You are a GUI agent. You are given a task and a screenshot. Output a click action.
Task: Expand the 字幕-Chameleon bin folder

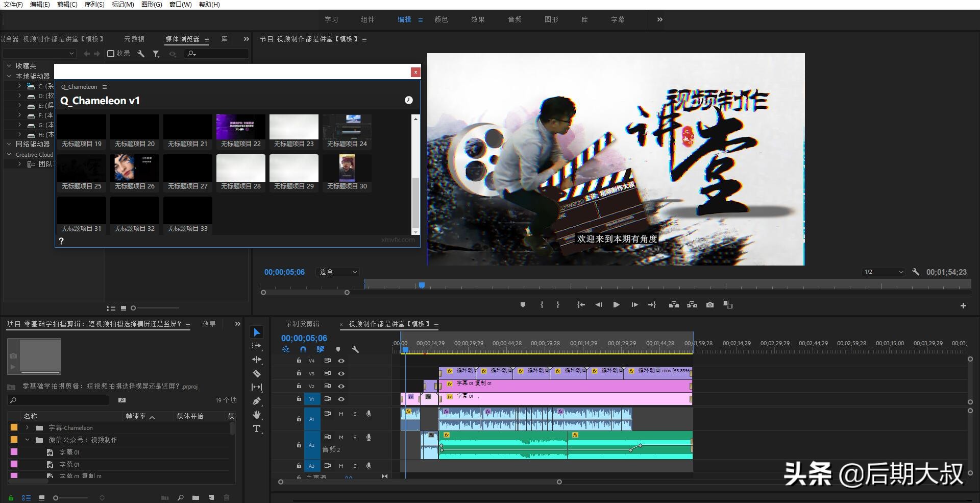click(27, 428)
